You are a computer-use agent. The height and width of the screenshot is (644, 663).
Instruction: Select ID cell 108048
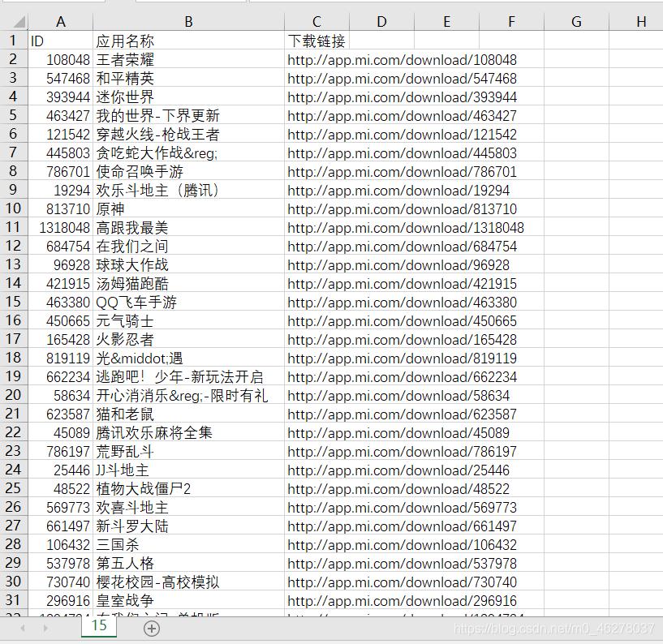[61, 59]
